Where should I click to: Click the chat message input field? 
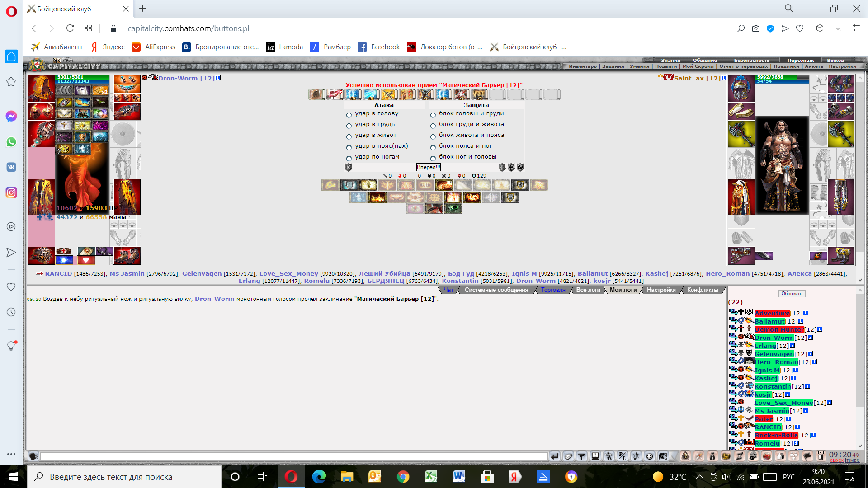pos(294,456)
